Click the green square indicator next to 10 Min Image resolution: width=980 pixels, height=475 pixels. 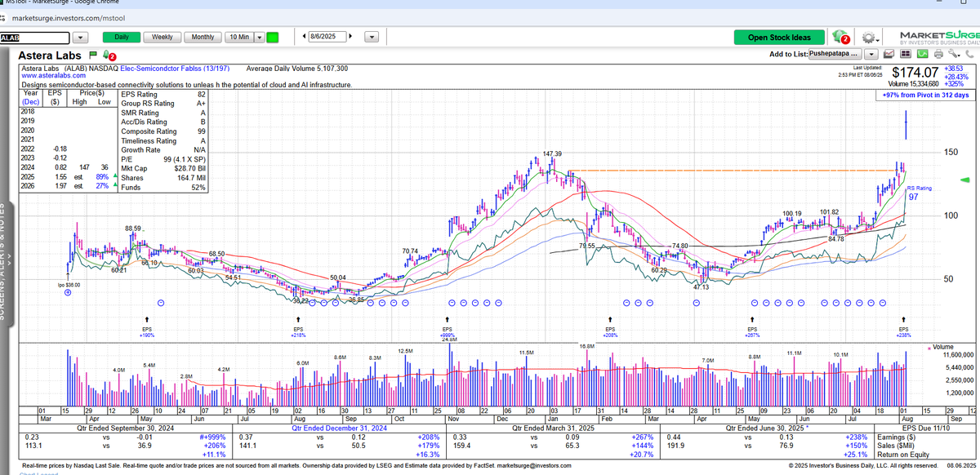coord(273,37)
